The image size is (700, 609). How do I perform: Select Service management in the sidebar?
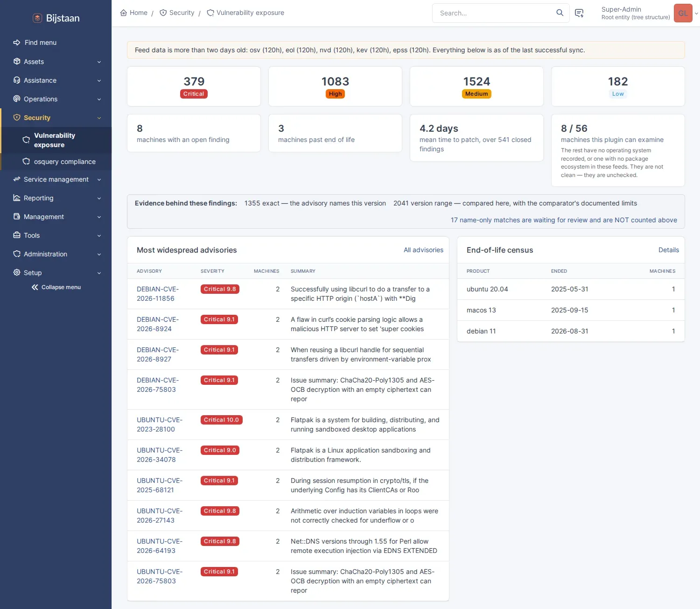pyautogui.click(x=56, y=179)
